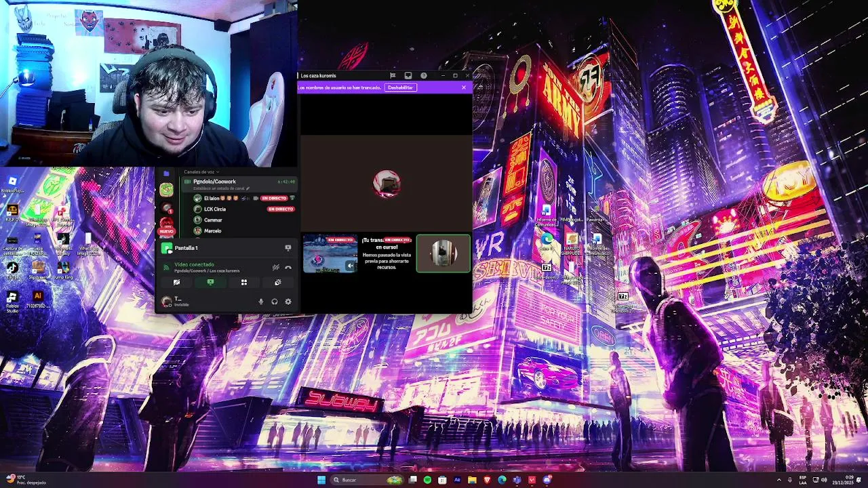Open activities grid button in voice panel
The image size is (868, 488).
point(244,283)
